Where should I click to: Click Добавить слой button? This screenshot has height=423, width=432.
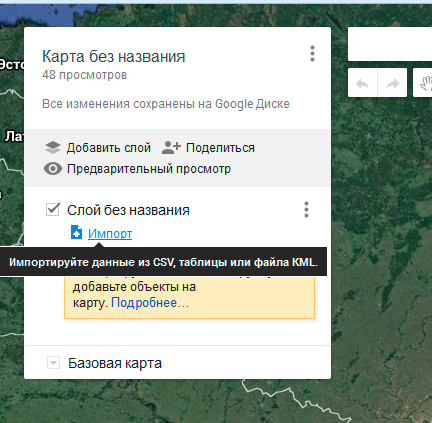[x=98, y=147]
